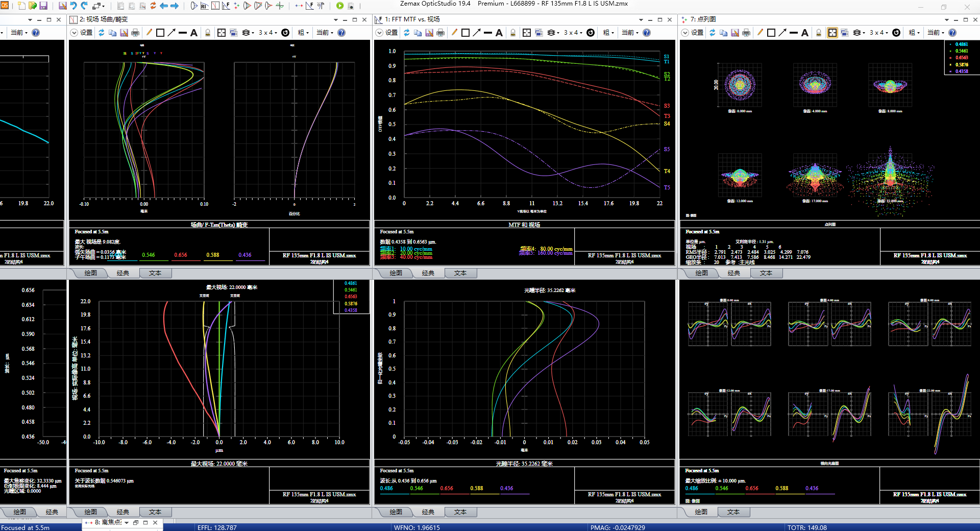Toggle lock on field curvature window
980x531 pixels.
point(208,33)
